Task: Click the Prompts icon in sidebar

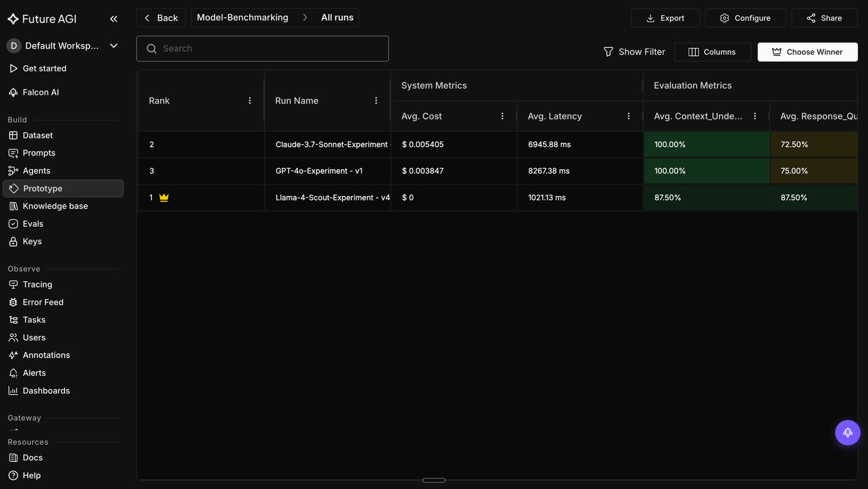Action: [x=14, y=153]
